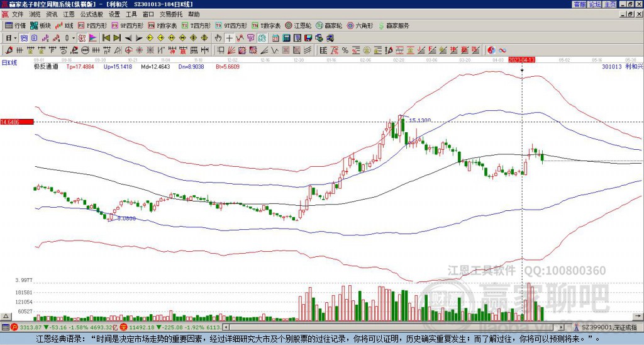Jump to first bar icon
The height and width of the screenshot is (345, 644).
106,38
